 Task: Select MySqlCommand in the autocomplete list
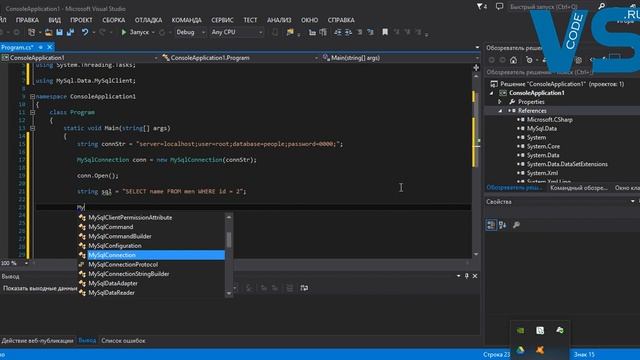point(151,227)
